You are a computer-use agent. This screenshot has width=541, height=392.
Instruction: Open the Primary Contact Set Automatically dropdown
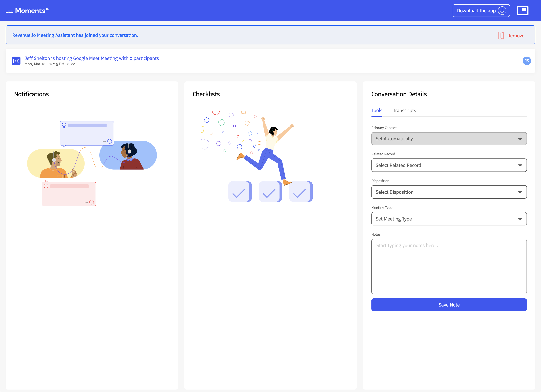[x=449, y=139]
